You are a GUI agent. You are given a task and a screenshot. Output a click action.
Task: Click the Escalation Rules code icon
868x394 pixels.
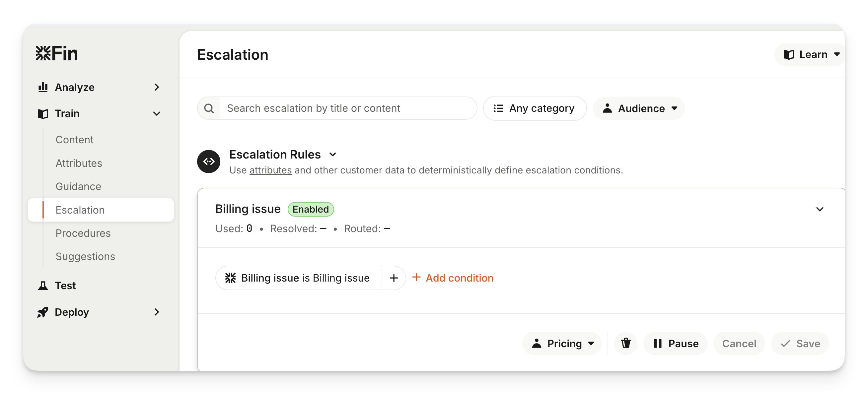[x=209, y=162]
